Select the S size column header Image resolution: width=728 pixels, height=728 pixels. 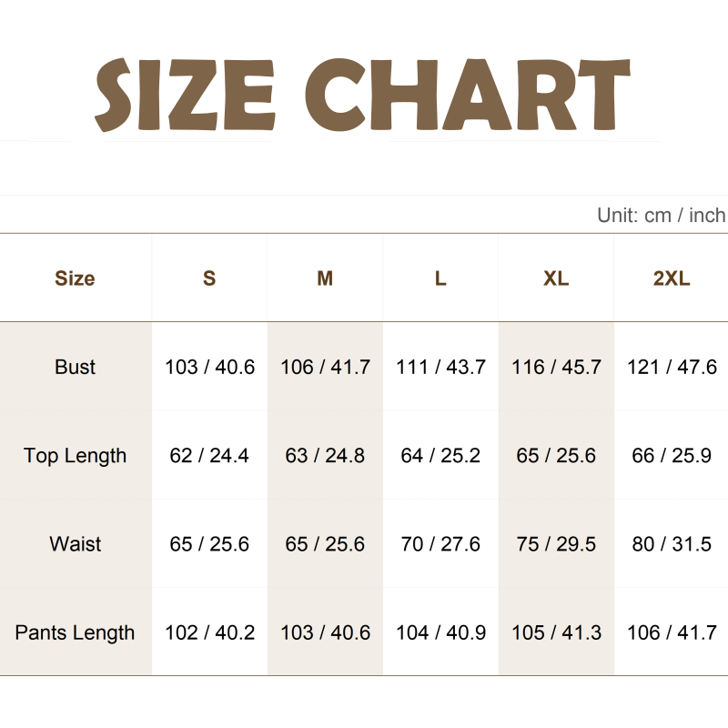(x=209, y=278)
